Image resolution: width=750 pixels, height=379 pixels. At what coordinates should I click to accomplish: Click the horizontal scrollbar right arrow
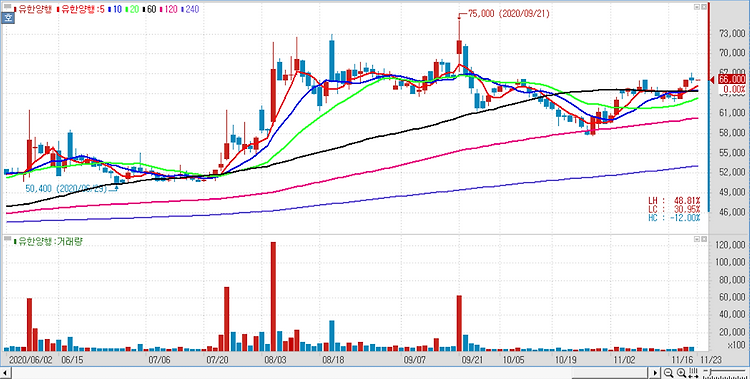tap(656, 372)
